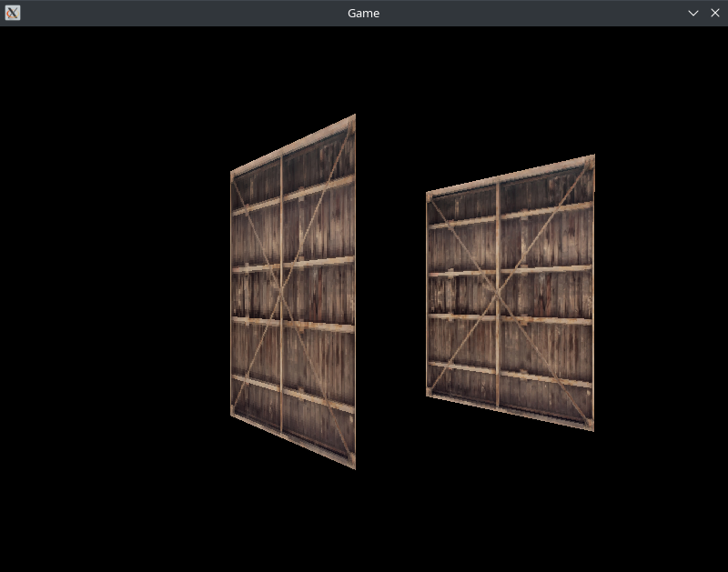This screenshot has height=572, width=728.
Task: Click the bottom-left corner of the right panel
Action: tap(428, 395)
